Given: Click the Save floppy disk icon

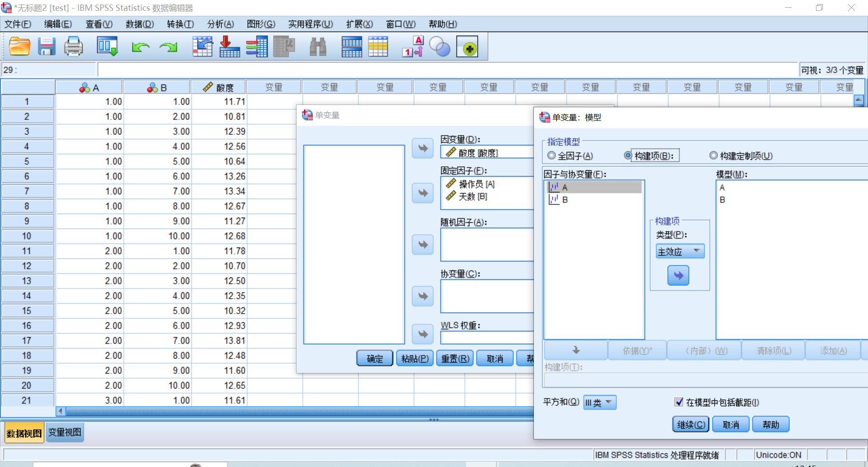Looking at the screenshot, I should [x=46, y=47].
